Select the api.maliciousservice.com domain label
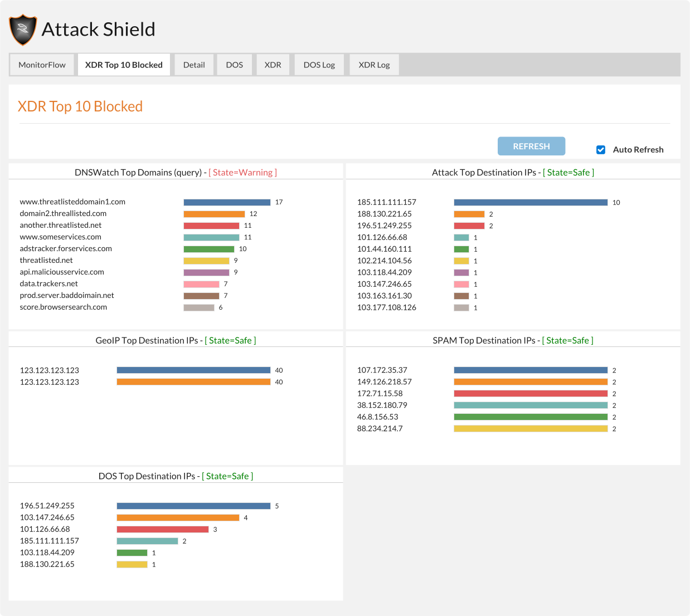The height and width of the screenshot is (616, 690). (62, 272)
